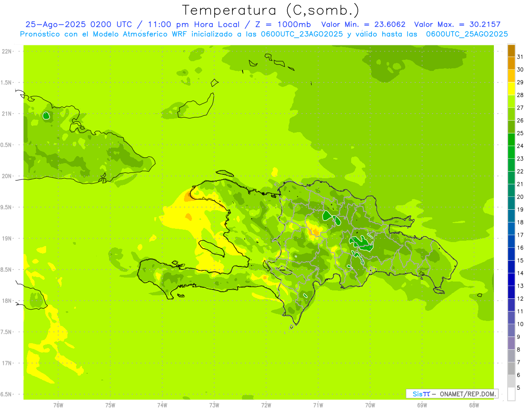Select the 'Valor Max. = 30.2157' readout
532x411 pixels.
457,24
